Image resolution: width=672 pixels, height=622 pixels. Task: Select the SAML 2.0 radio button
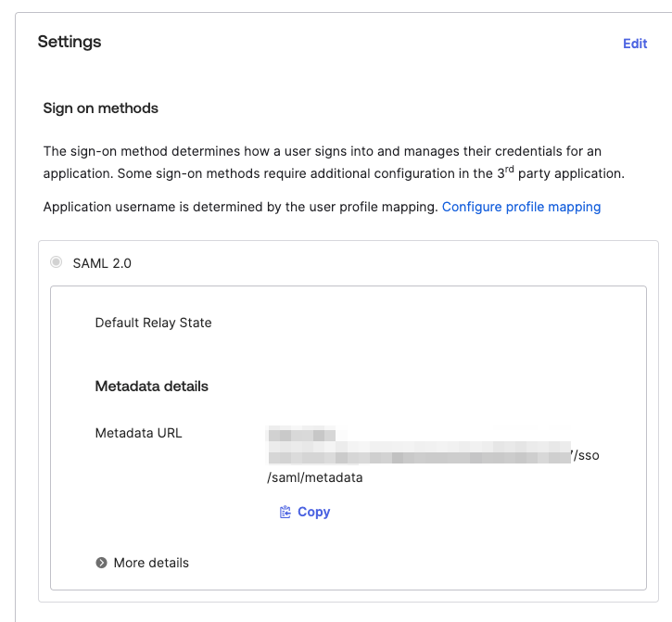pyautogui.click(x=57, y=262)
